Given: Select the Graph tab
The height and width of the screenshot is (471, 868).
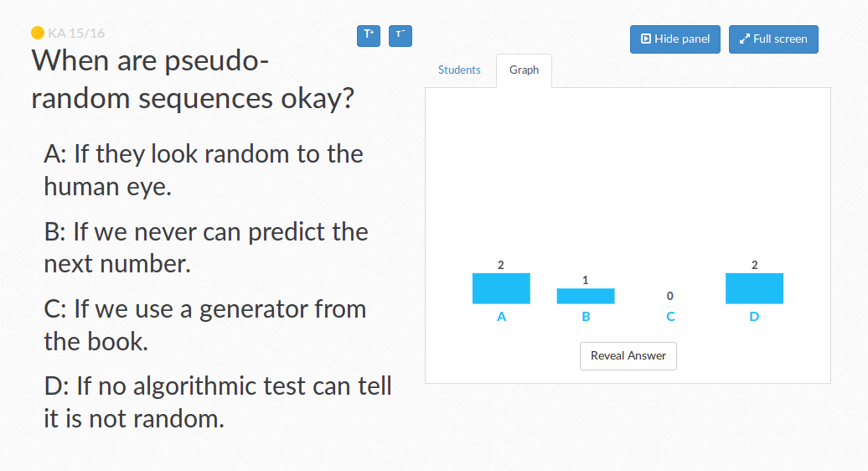Looking at the screenshot, I should pos(524,70).
